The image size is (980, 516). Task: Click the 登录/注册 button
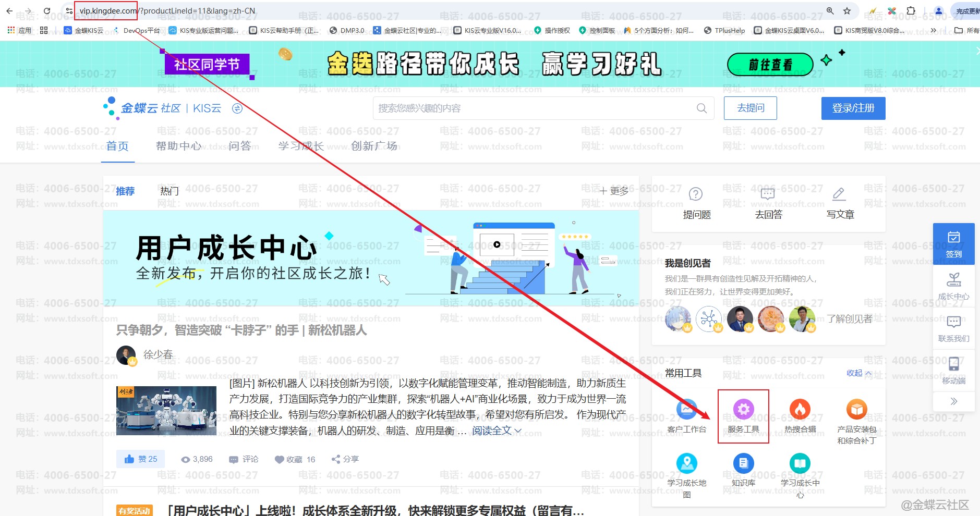pyautogui.click(x=853, y=108)
